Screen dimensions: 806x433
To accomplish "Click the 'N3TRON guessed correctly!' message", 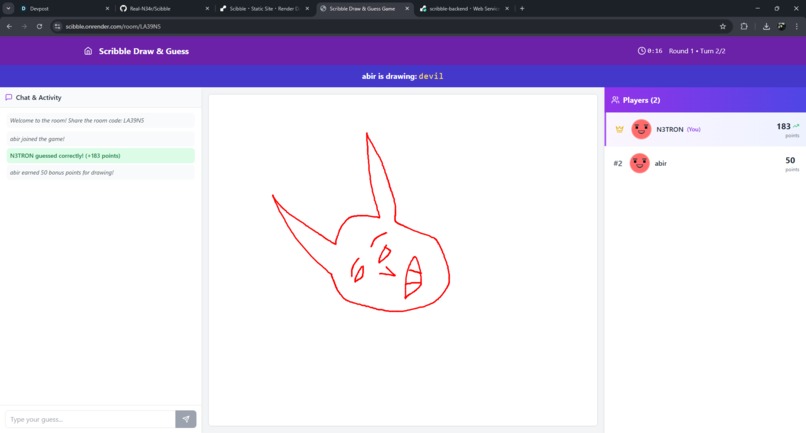I will coord(100,155).
